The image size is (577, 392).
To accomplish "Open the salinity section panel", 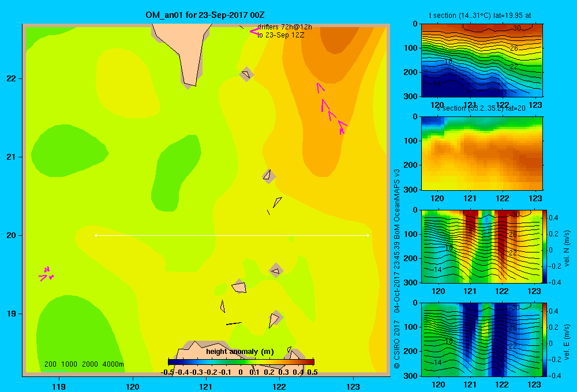I will tap(482, 153).
